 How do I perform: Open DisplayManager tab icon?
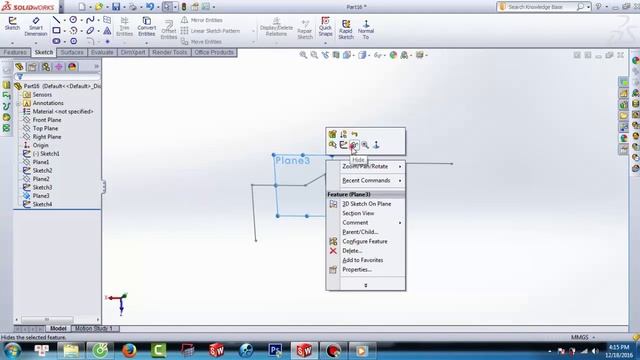click(72, 67)
